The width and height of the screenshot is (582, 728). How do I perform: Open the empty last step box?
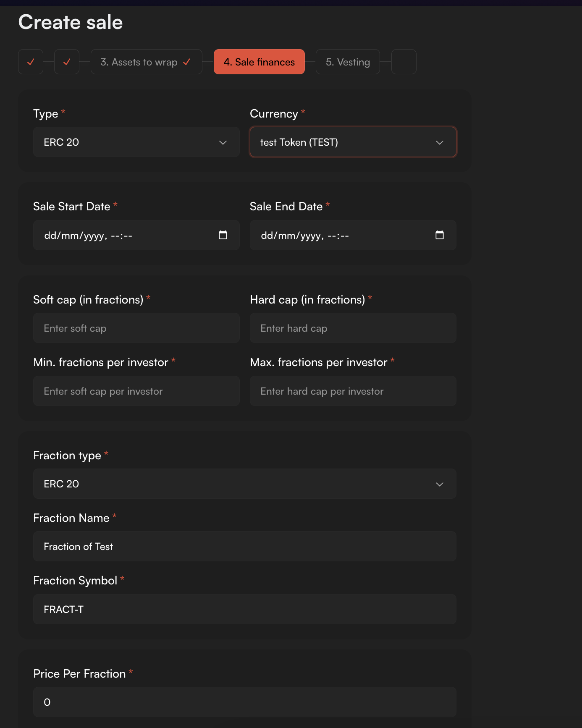(404, 62)
